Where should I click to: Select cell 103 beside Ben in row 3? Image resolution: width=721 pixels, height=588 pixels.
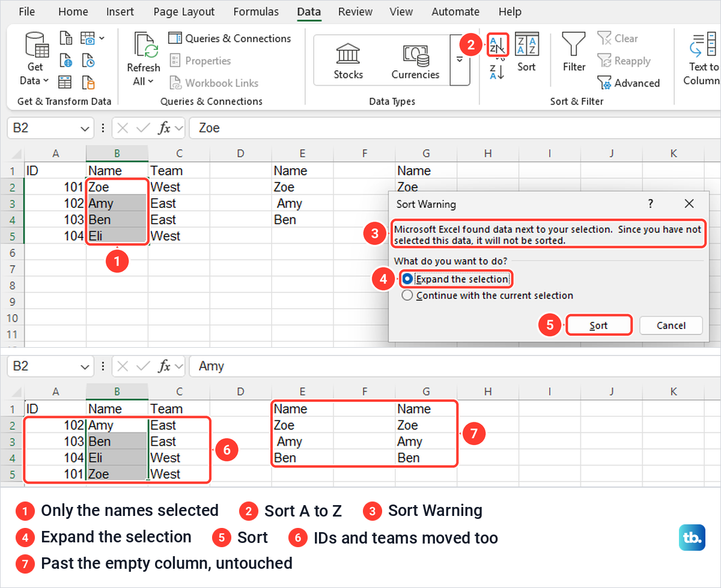(55, 441)
